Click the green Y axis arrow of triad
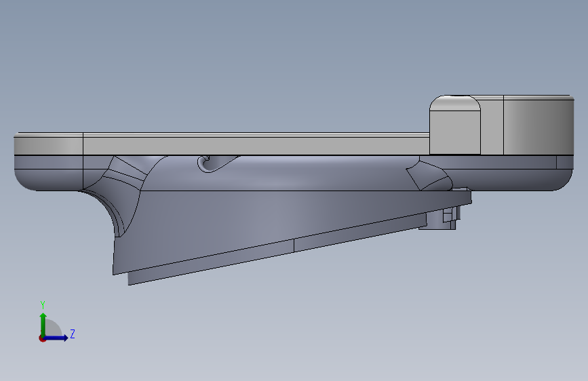 [43, 325]
